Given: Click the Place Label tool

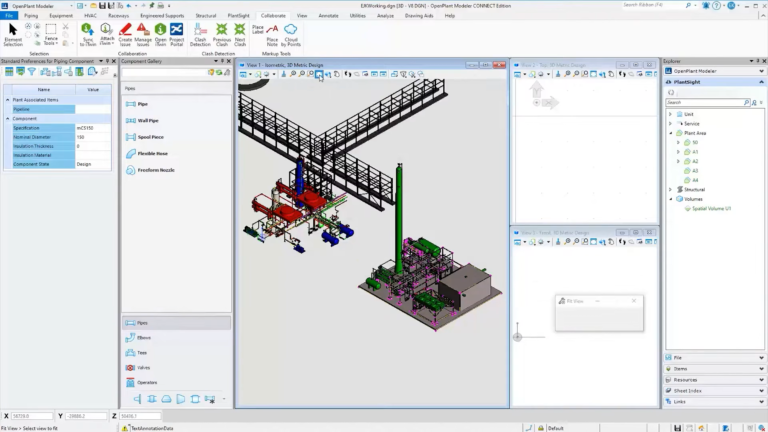Looking at the screenshot, I should 258,29.
